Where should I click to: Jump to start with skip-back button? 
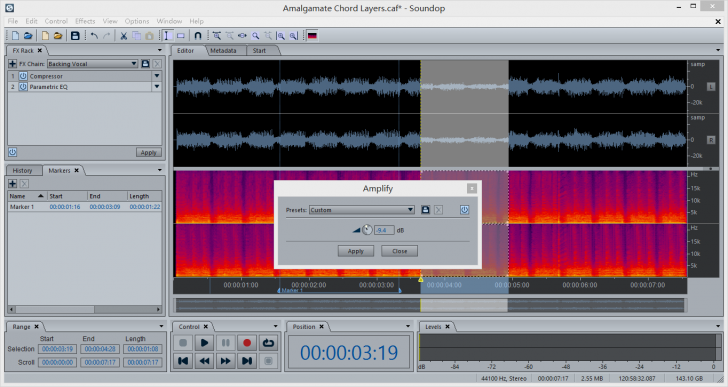pyautogui.click(x=183, y=361)
